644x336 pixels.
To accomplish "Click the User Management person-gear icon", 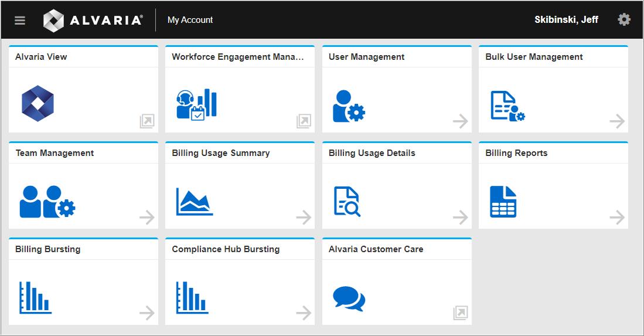I will click(x=349, y=106).
